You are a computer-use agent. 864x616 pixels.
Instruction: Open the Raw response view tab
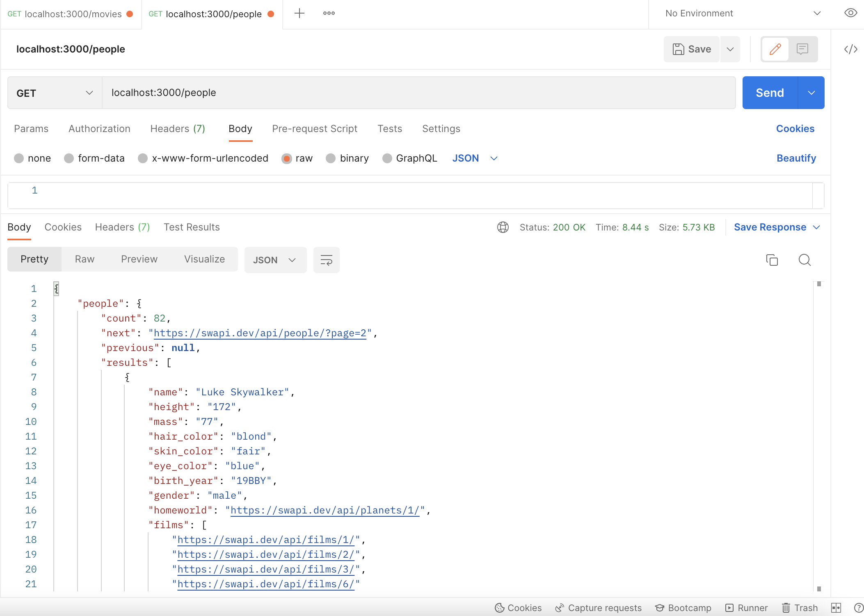coord(85,259)
